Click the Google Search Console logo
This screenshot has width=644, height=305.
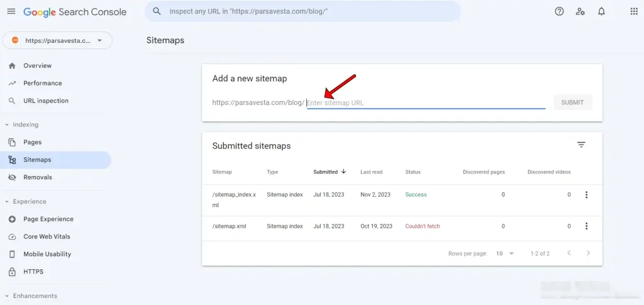point(75,12)
